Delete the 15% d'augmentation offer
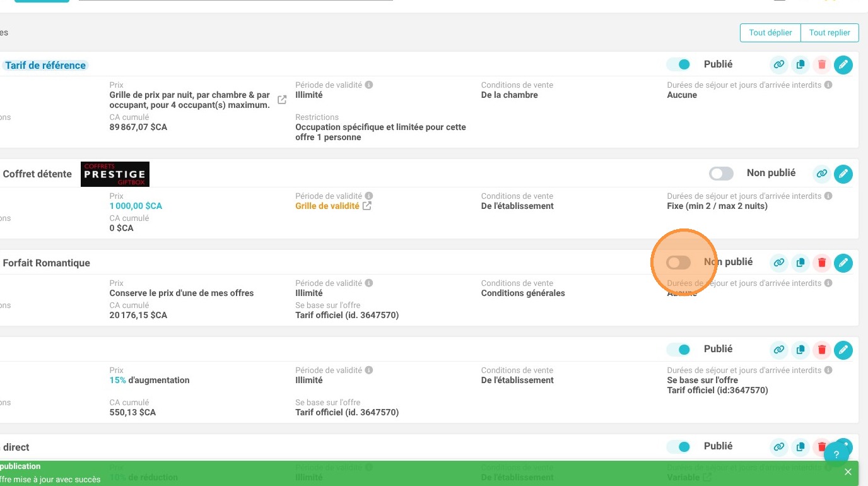Image resolution: width=868 pixels, height=486 pixels. (x=821, y=350)
